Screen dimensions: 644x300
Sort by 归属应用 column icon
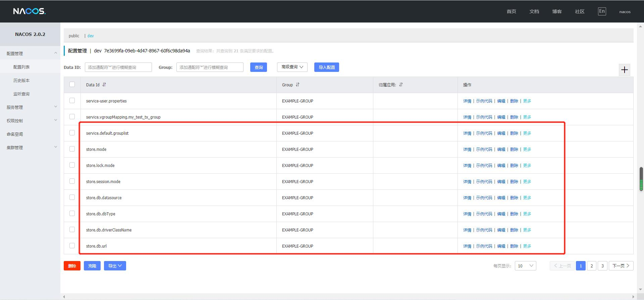click(x=401, y=85)
